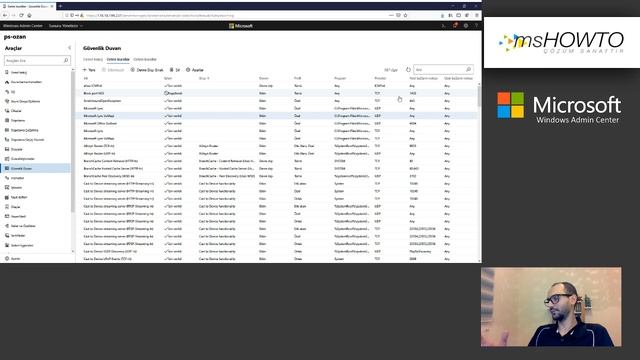Open Windows Admin Center home link
This screenshot has width=640, height=360.
click(22, 26)
